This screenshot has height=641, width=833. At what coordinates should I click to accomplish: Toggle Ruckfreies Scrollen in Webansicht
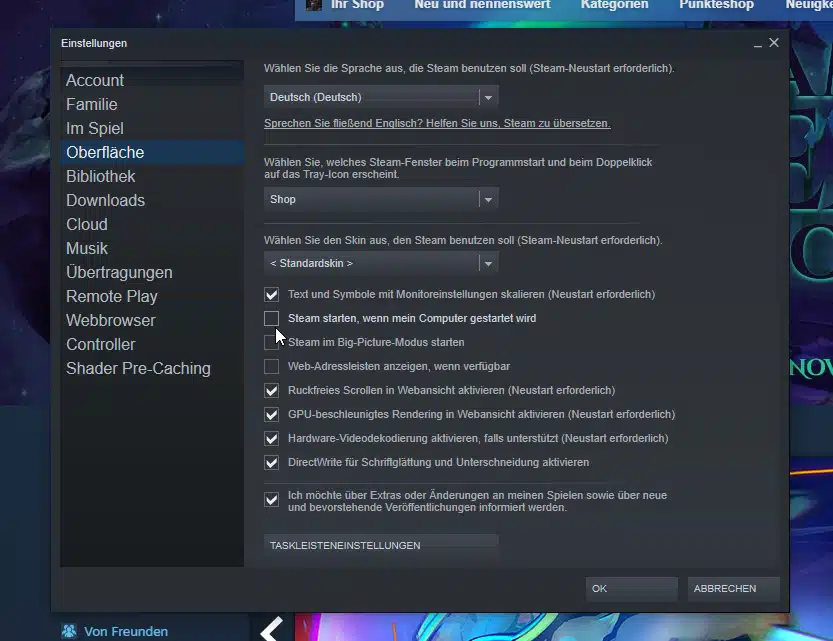[271, 390]
